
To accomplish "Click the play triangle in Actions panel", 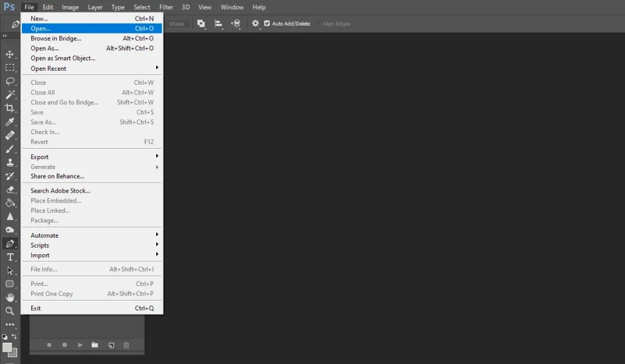I will pyautogui.click(x=80, y=345).
